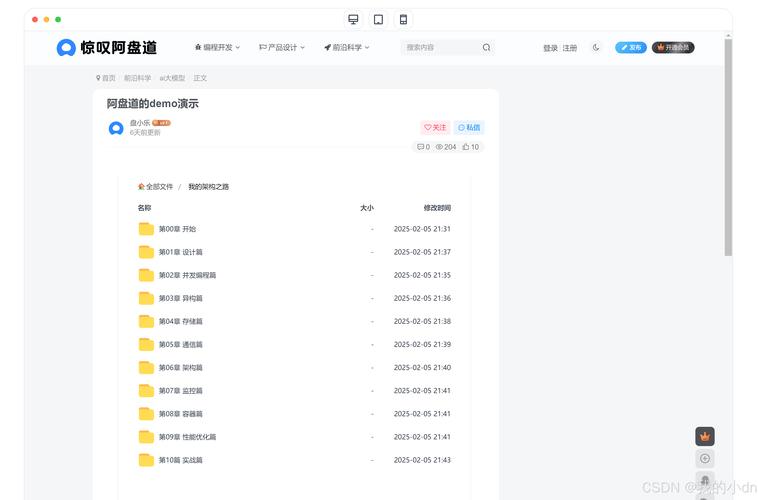
Task: Click the comment count icon showing 0
Action: click(x=423, y=147)
